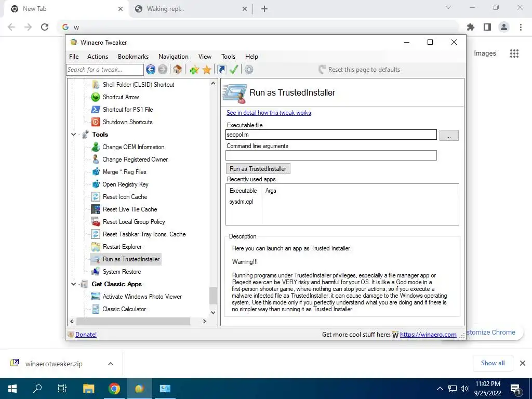Click the red Shutdown Shortcuts icon

[x=96, y=122]
